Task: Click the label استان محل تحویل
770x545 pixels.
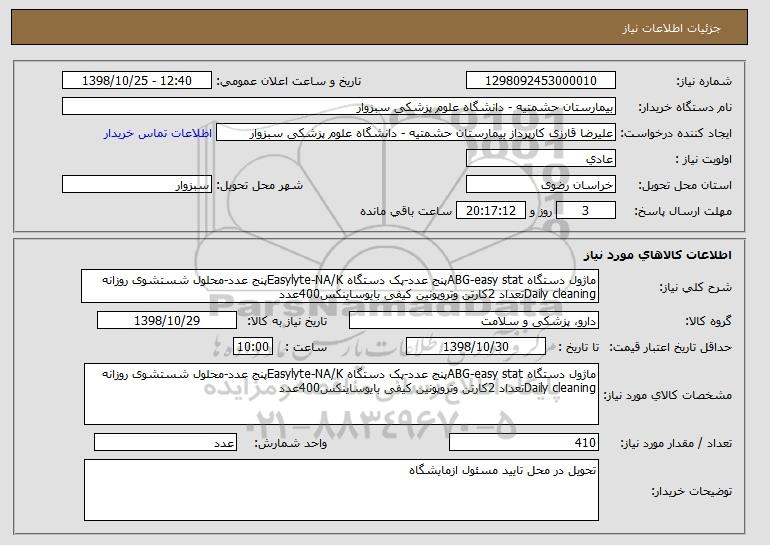Action: [685, 186]
